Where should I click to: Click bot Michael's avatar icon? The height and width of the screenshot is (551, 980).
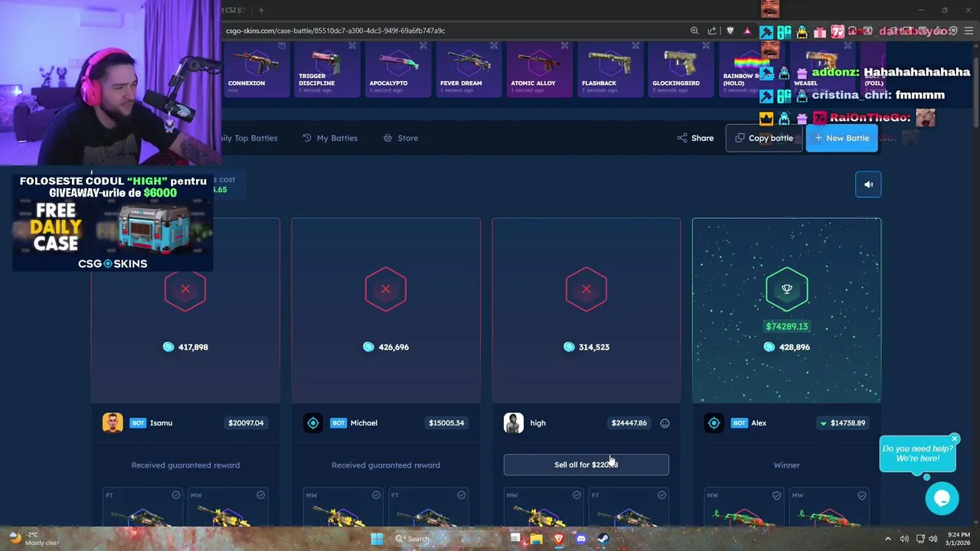[313, 422]
